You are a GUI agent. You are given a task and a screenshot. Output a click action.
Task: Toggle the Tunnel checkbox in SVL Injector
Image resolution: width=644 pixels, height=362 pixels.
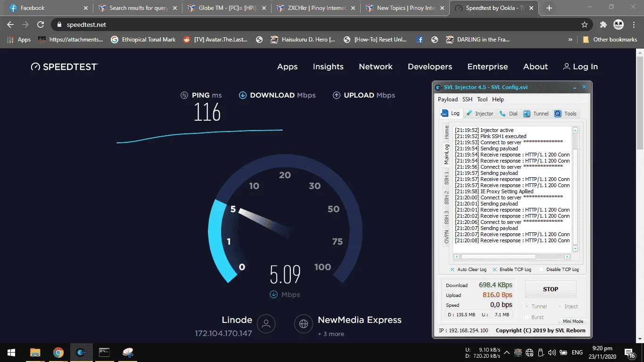527,306
